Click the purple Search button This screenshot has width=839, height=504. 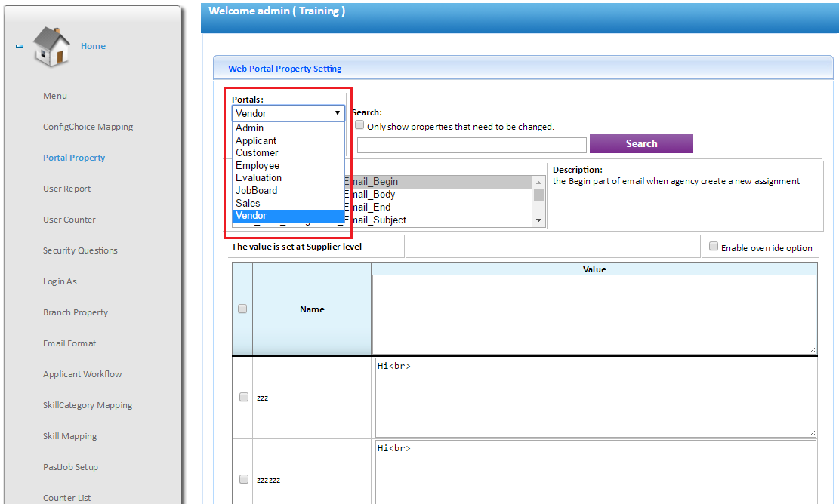pyautogui.click(x=641, y=144)
